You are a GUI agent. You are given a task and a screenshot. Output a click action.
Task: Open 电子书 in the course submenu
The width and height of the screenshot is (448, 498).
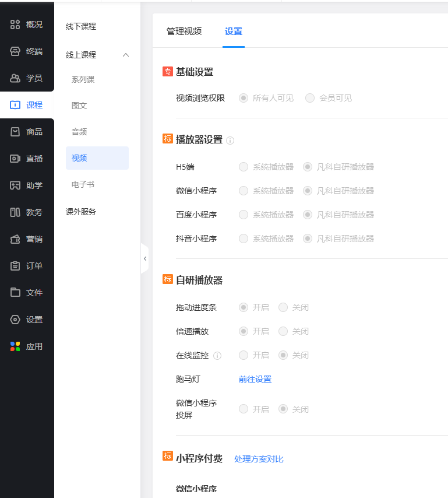pyautogui.click(x=83, y=184)
